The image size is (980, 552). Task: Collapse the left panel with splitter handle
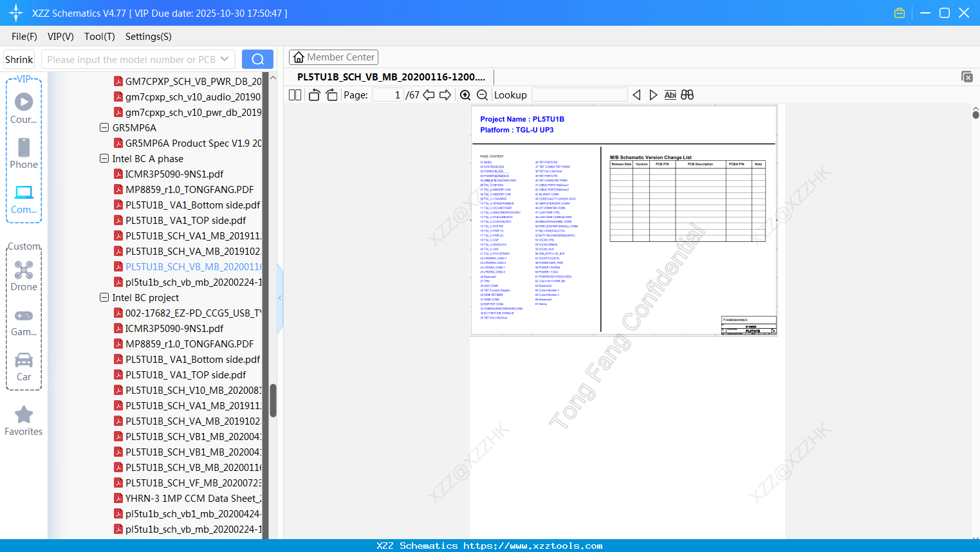click(280, 298)
